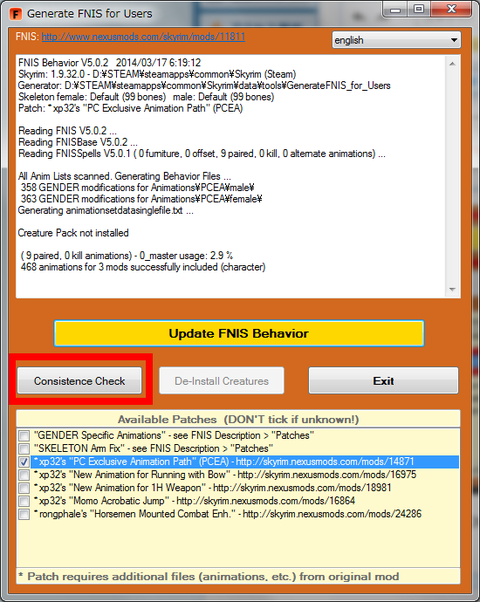Select the "Horsemen Mounted Combat Enh." row text
480x602 pixels.
(x=227, y=514)
